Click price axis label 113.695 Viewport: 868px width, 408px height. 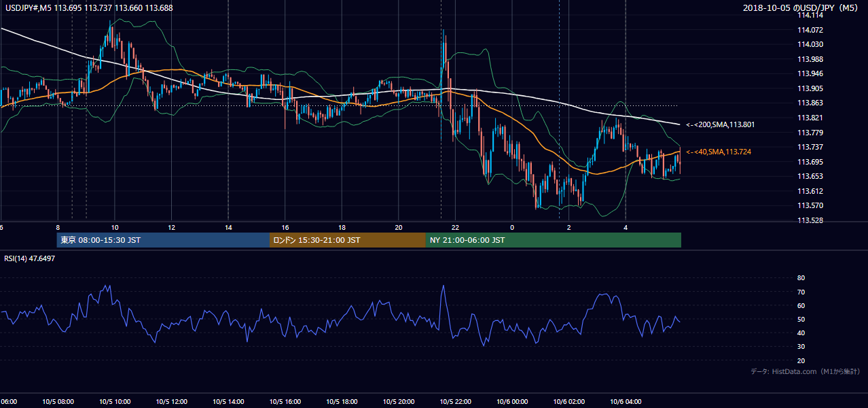[x=811, y=162]
